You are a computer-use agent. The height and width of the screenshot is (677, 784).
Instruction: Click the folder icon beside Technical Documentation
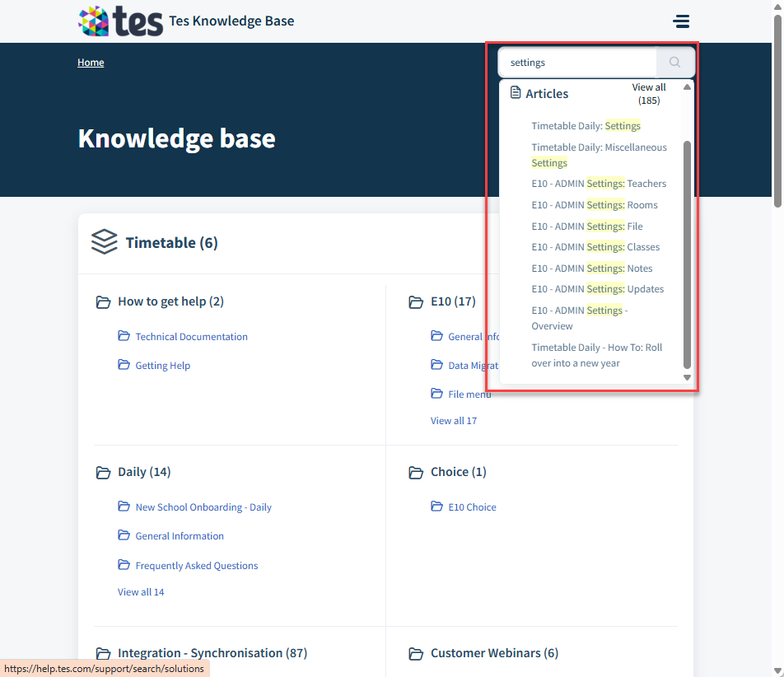[x=124, y=335]
